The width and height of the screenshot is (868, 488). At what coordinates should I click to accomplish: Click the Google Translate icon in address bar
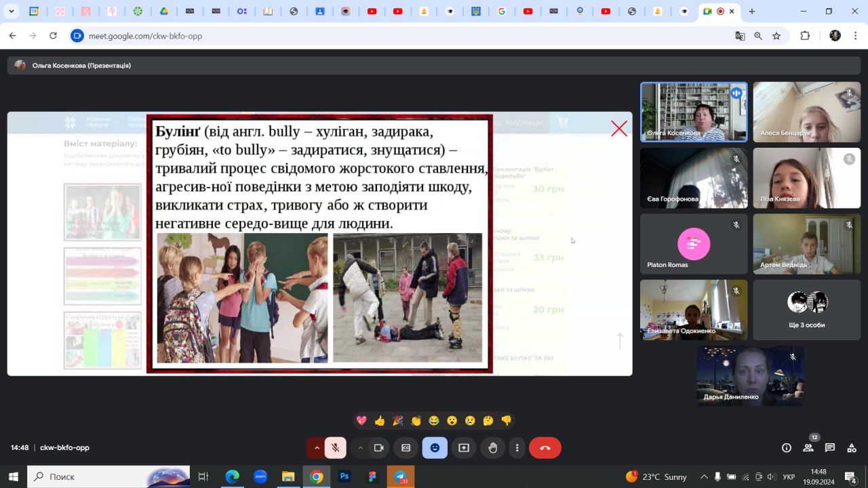click(741, 36)
